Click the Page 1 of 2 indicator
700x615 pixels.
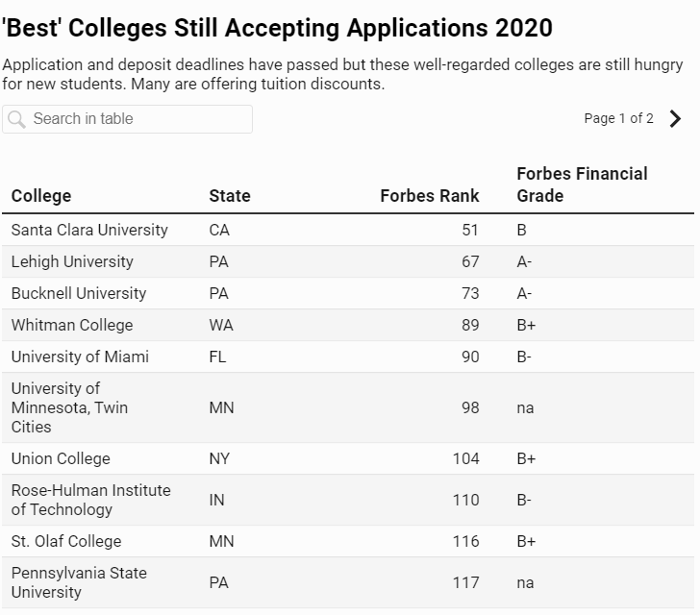click(618, 119)
